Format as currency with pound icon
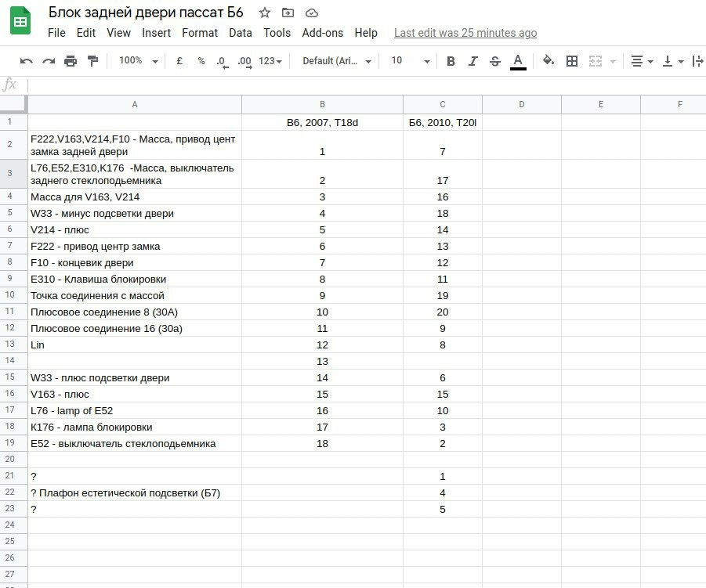Viewport: 706px width, 588px height. tap(179, 61)
